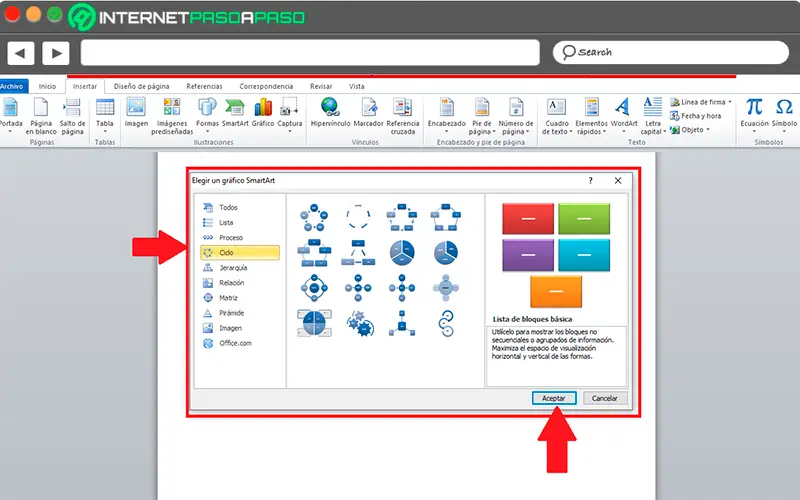Viewport: 800px width, 500px height.
Task: Insert Fecha y hora
Action: point(696,116)
